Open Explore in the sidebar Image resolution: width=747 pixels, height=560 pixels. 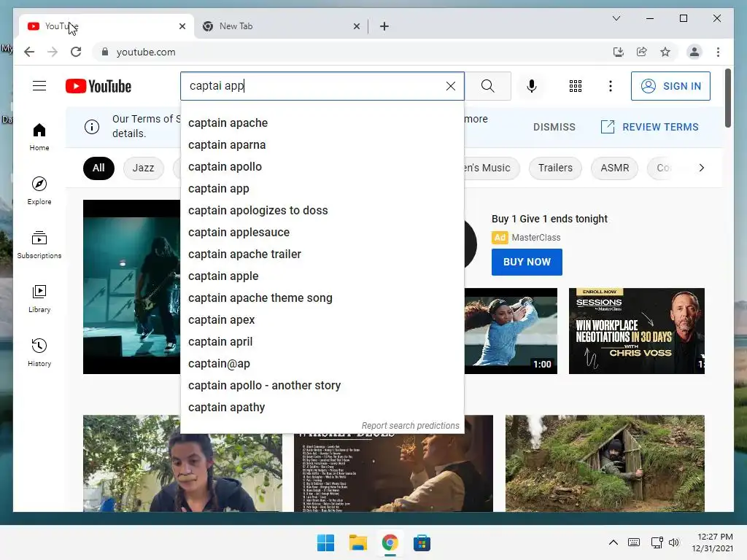[x=39, y=190]
